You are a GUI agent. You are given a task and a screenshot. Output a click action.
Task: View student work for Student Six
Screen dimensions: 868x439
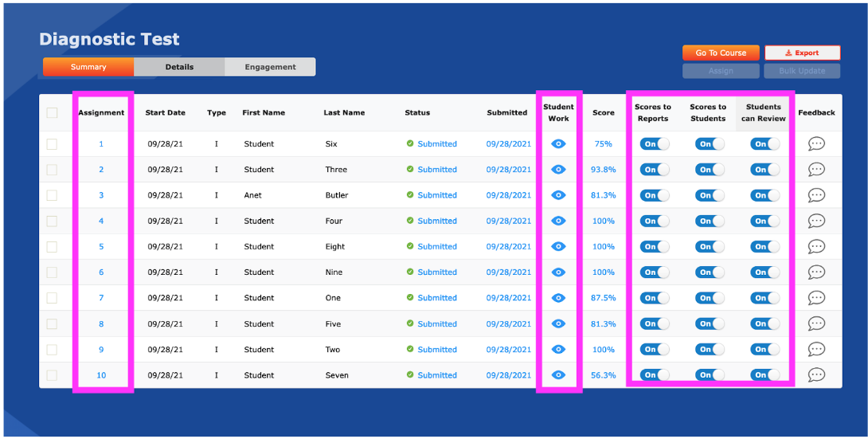558,144
